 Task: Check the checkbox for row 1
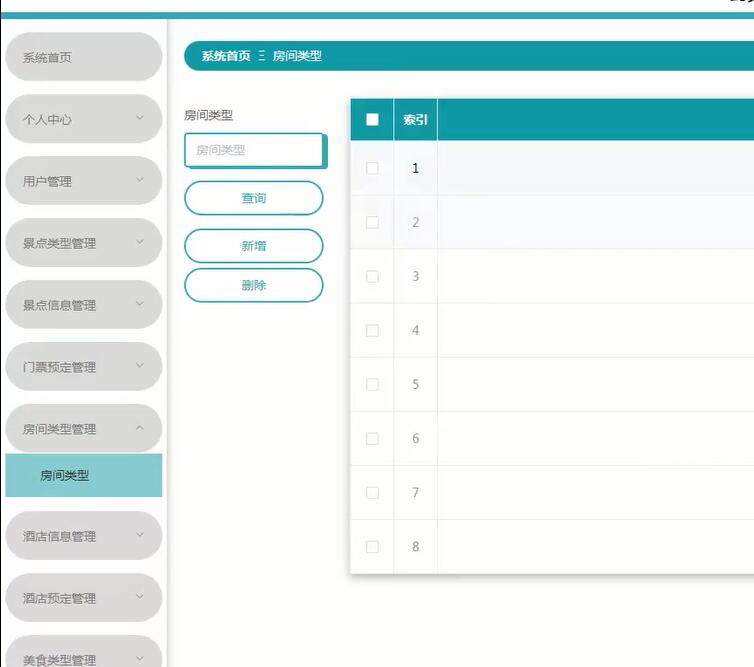tap(372, 168)
